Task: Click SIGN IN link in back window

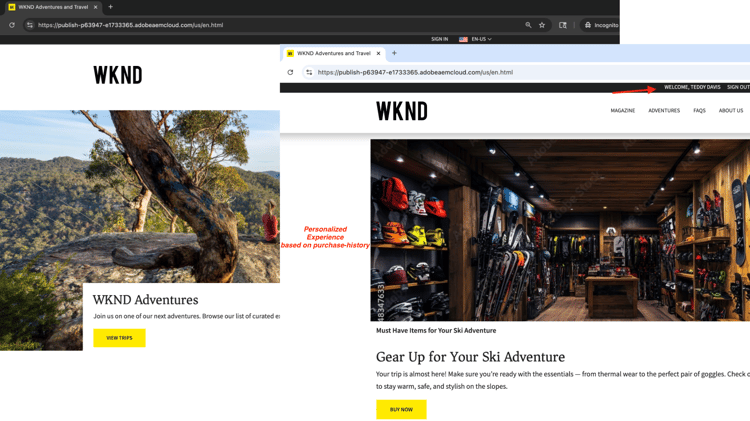Action: click(440, 39)
